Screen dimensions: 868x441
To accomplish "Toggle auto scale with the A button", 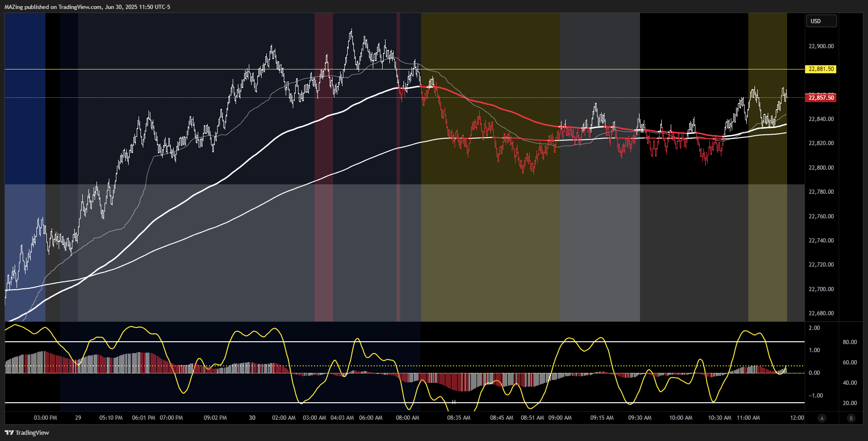I will pyautogui.click(x=822, y=418).
